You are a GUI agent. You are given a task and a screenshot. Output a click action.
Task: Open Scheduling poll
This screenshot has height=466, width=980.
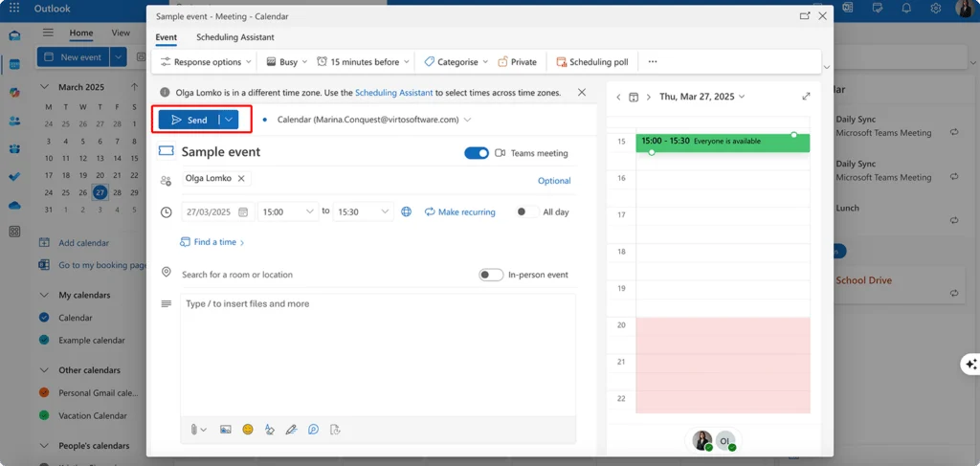pos(591,62)
